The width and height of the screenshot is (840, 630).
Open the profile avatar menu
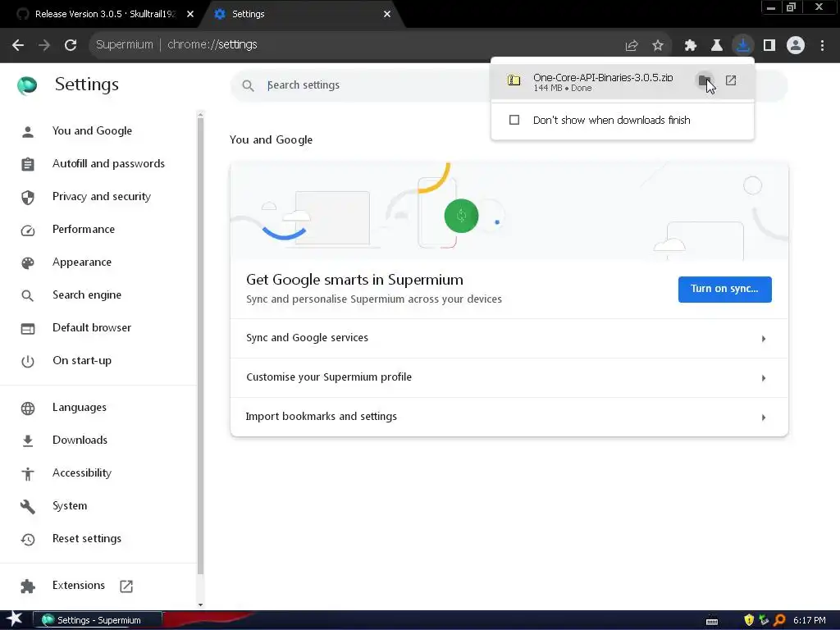pyautogui.click(x=796, y=45)
